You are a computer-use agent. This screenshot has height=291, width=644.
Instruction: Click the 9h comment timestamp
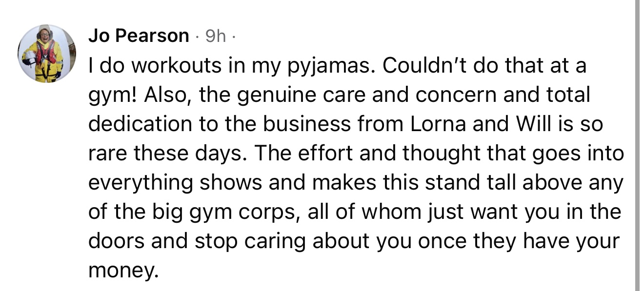click(x=215, y=36)
